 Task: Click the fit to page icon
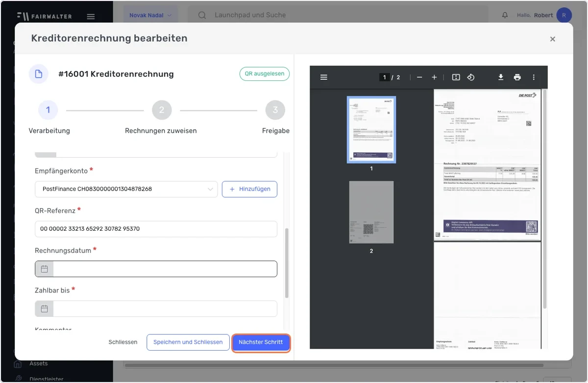click(456, 77)
